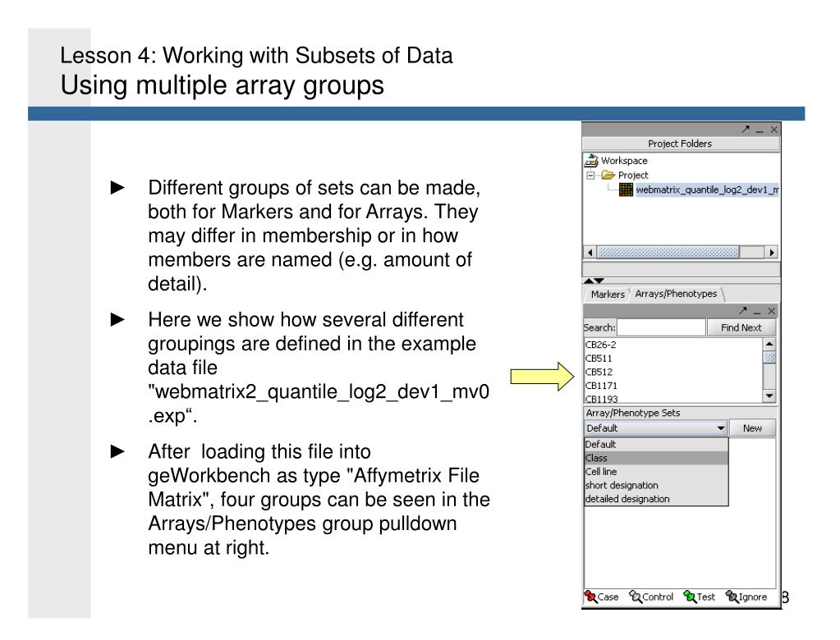Click the New set button

pos(752,428)
